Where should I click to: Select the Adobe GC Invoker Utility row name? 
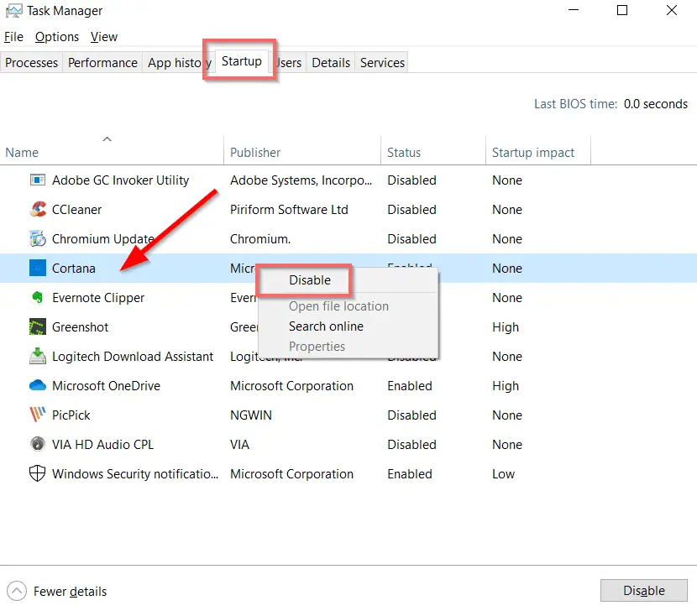point(120,180)
